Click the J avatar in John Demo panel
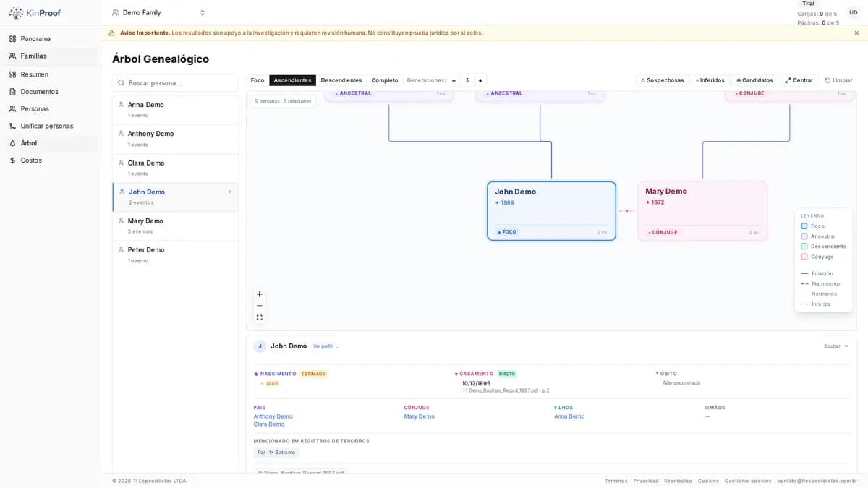Image resolution: width=868 pixels, height=488 pixels. pyautogui.click(x=260, y=346)
